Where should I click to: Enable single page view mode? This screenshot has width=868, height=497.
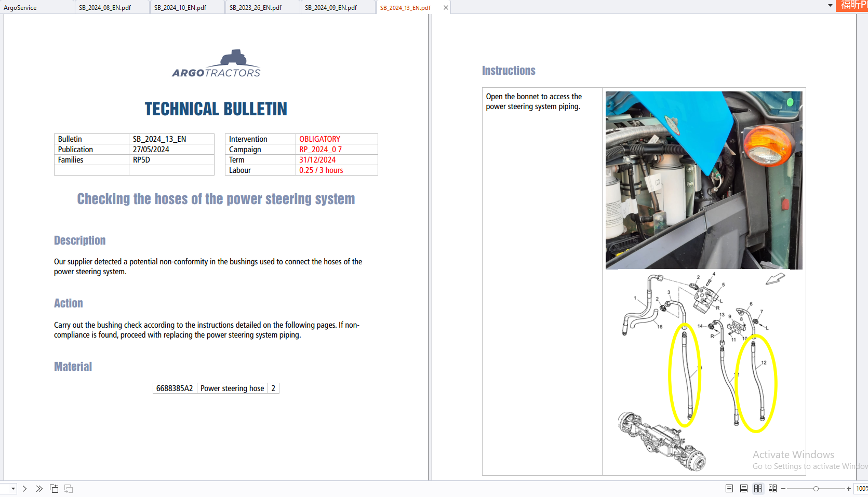pyautogui.click(x=729, y=488)
